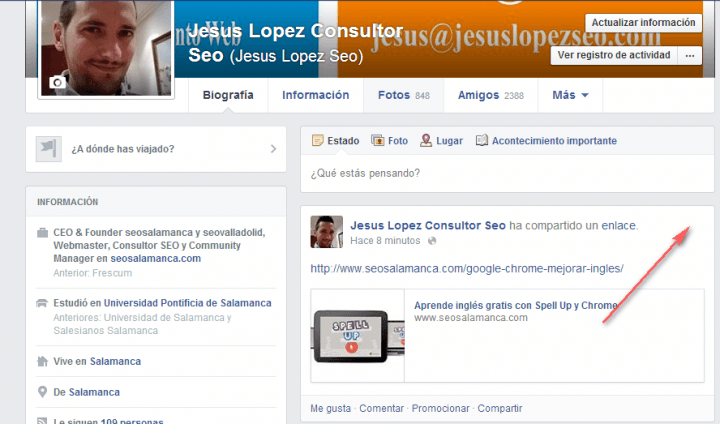Open the seosalamanca.com google-chrome-mejorar-ingles URL
720x424 pixels.
point(467,269)
